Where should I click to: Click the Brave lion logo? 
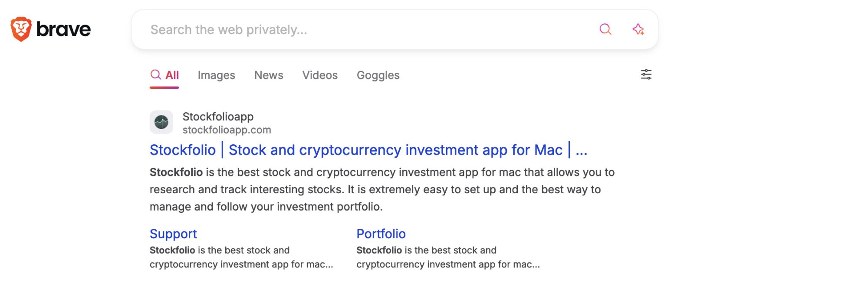[x=21, y=29]
